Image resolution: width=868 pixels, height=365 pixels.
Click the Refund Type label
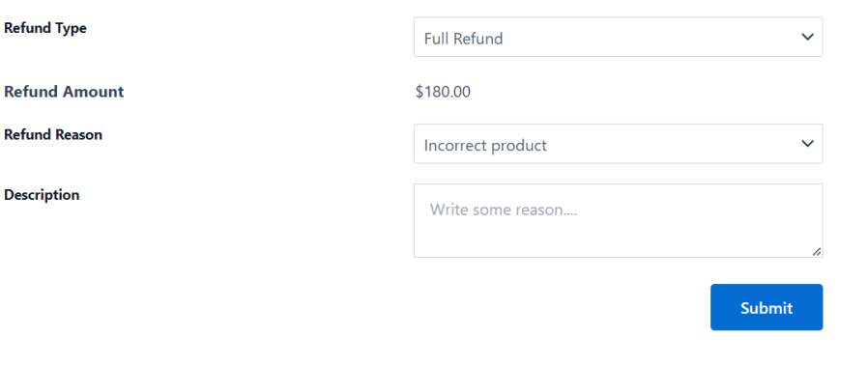(x=45, y=28)
